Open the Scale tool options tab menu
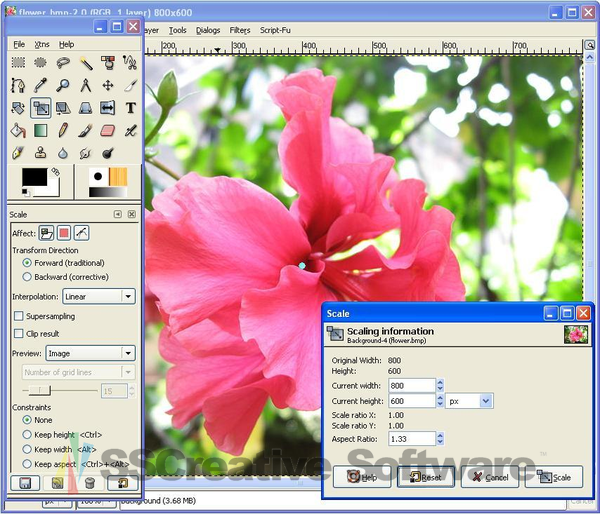The image size is (600, 514). tap(118, 214)
